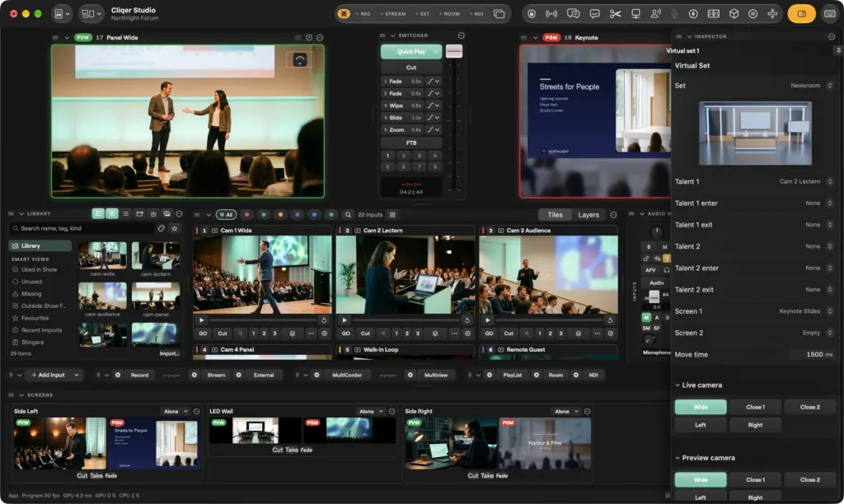Toggle the NDI indicator in top toolbar
Screen dimensions: 844x504
click(476, 14)
